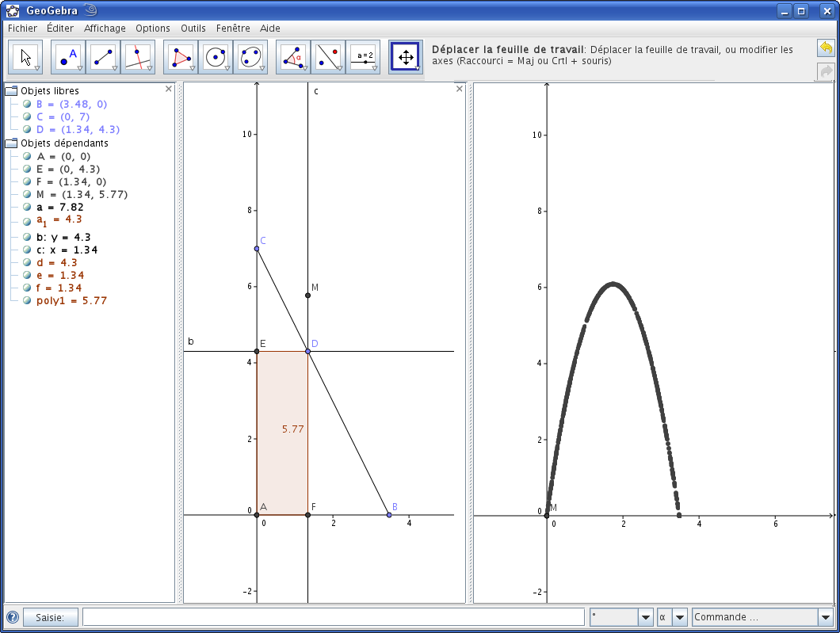Select the Slider a=2 tool
Viewport: 840px width, 633px height.
[363, 57]
